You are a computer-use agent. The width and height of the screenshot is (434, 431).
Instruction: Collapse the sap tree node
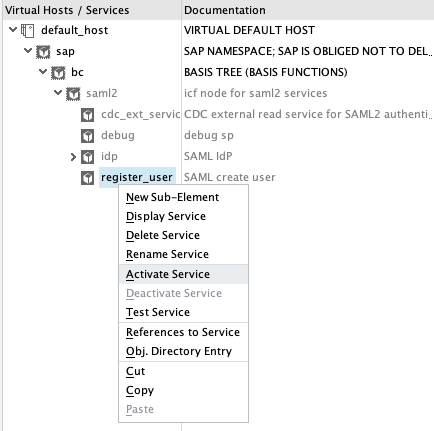28,51
